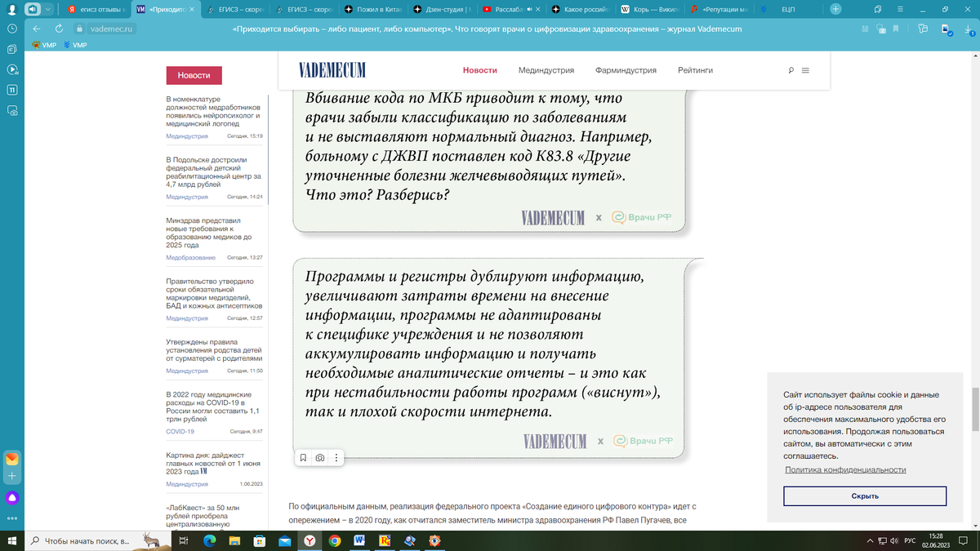Select Рейтинги in the site menu
Image resolution: width=980 pixels, height=551 pixels.
pos(695,70)
